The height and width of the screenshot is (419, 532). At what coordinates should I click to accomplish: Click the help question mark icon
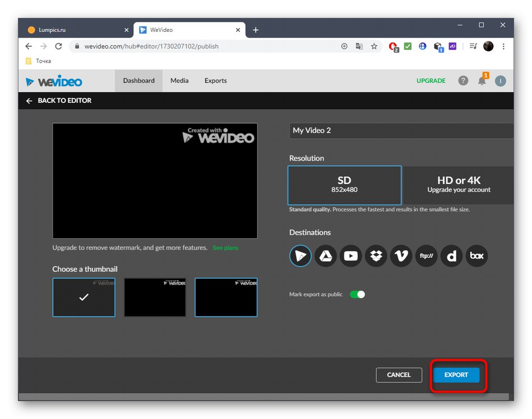point(463,81)
